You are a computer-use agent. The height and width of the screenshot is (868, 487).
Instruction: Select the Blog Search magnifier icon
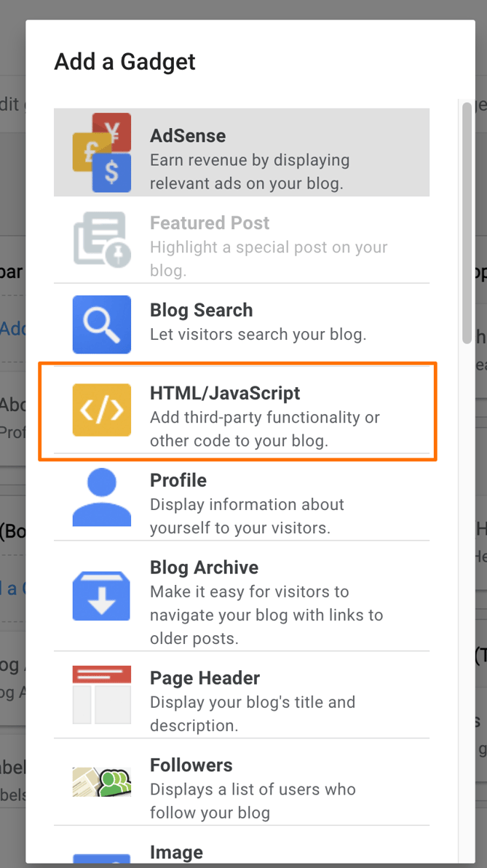(x=101, y=324)
